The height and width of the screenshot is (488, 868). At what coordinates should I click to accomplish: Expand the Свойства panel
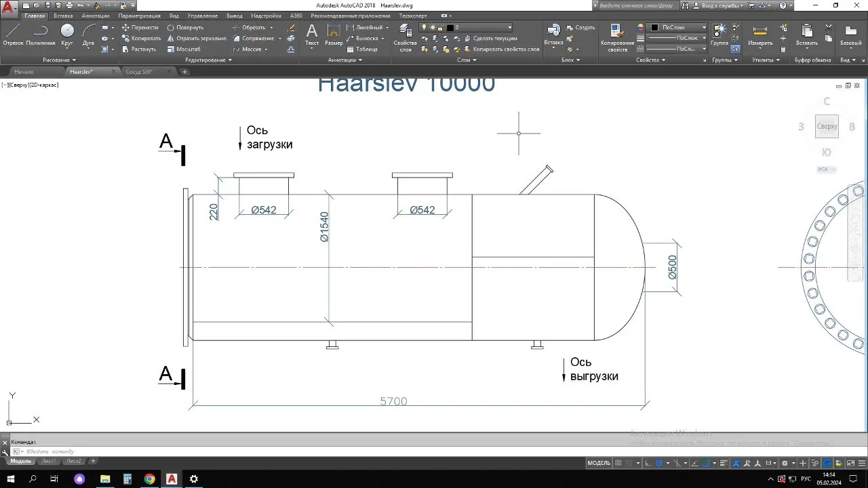[651, 60]
